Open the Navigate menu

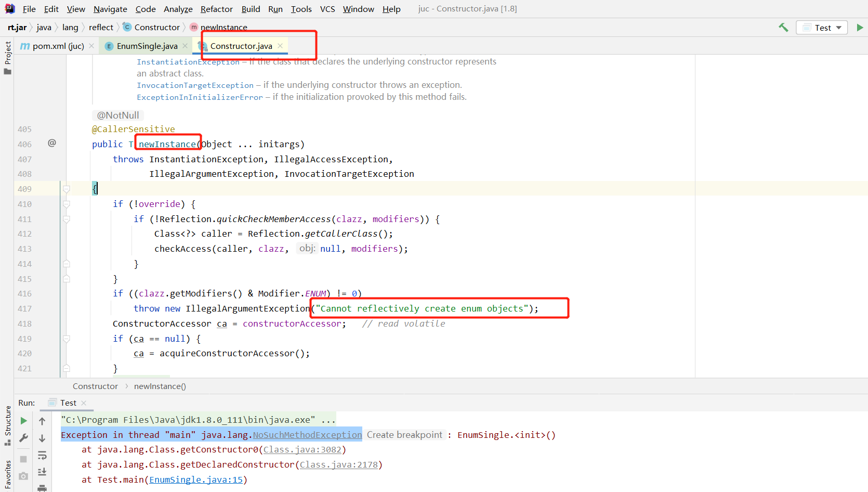tap(110, 9)
